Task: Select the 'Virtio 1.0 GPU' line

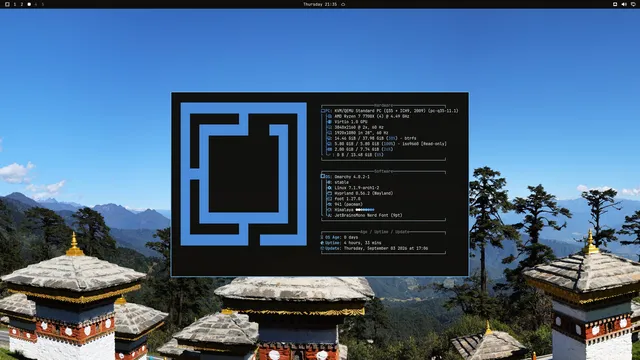Action: tap(351, 122)
